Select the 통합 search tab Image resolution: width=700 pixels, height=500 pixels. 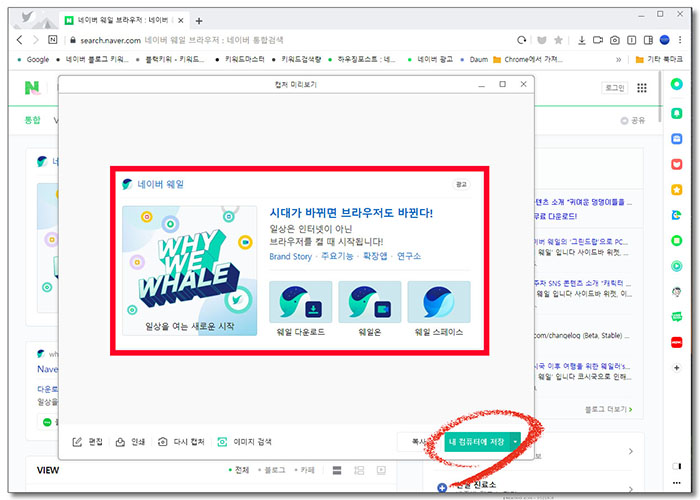tap(32, 120)
